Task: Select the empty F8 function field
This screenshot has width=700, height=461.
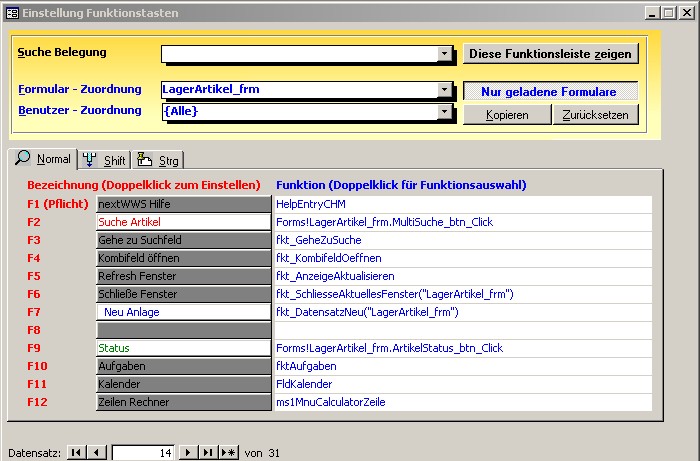Action: point(463,330)
